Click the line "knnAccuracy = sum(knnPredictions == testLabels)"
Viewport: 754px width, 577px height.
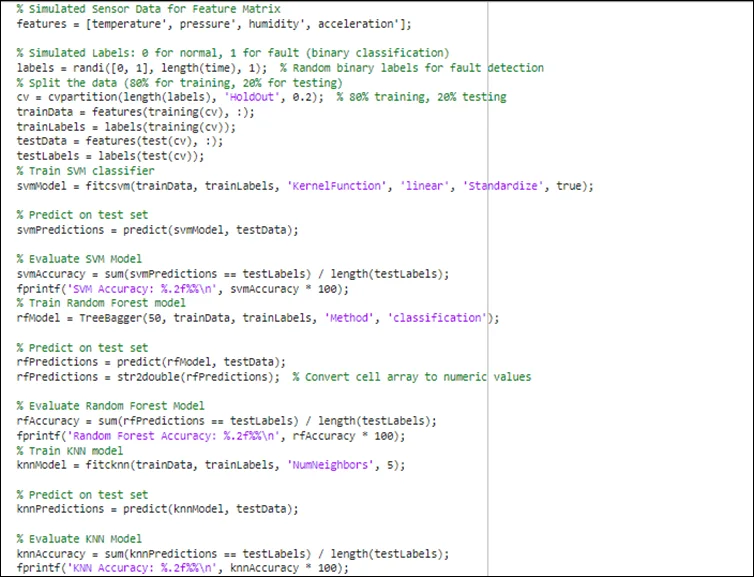[233, 554]
